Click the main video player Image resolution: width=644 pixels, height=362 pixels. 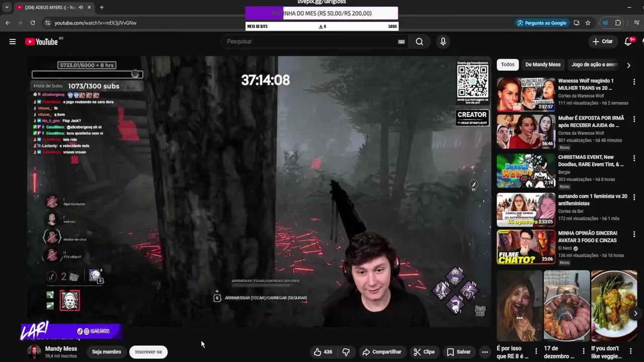click(x=259, y=192)
